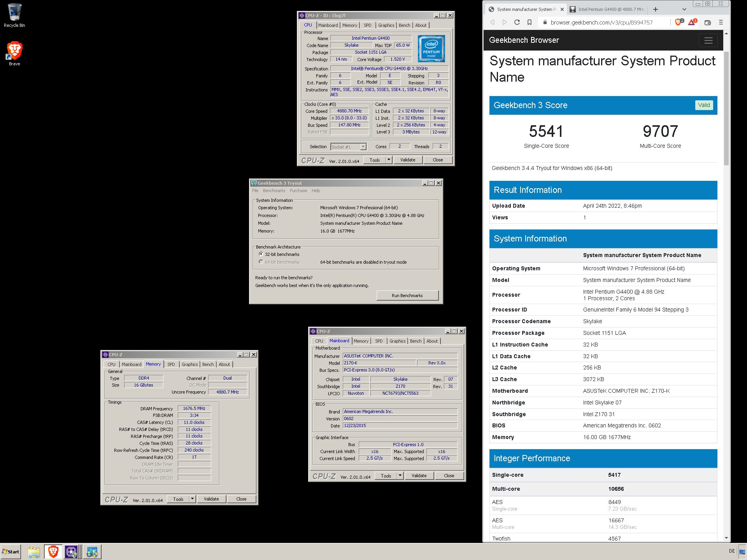Screen dimensions: 747x560
Task: Expand the Socket #1 selection dropdown
Action: (x=363, y=147)
